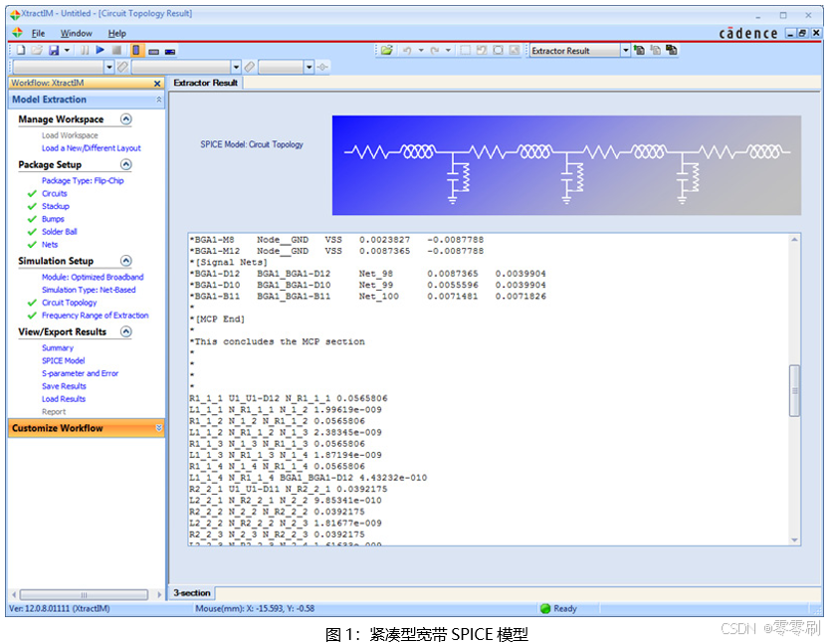Click the Redo arrow icon
The width and height of the screenshot is (832, 644).
[435, 51]
